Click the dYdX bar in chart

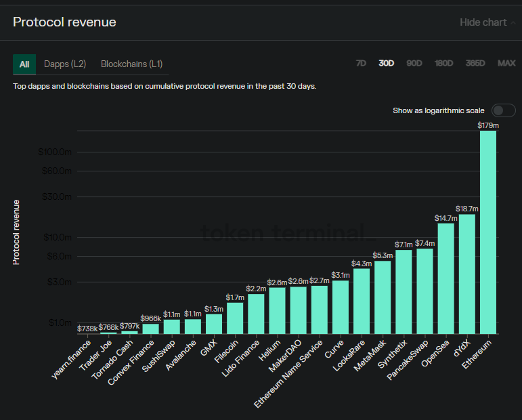coord(467,274)
